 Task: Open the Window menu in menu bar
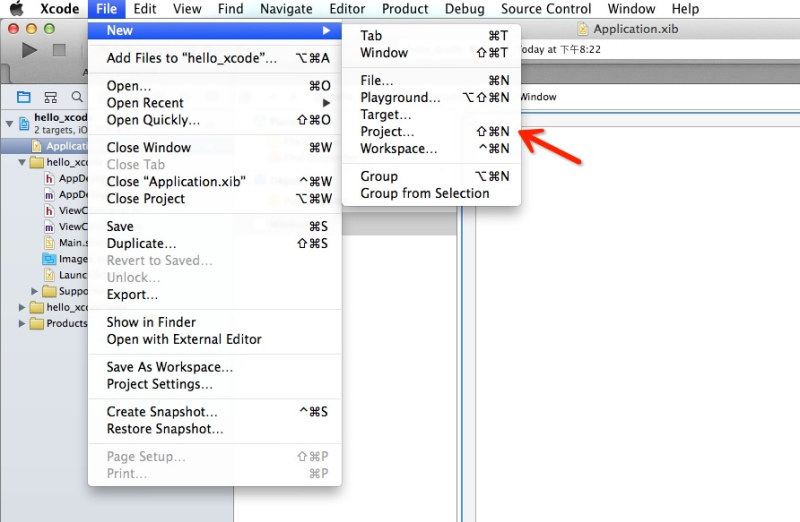(x=631, y=9)
